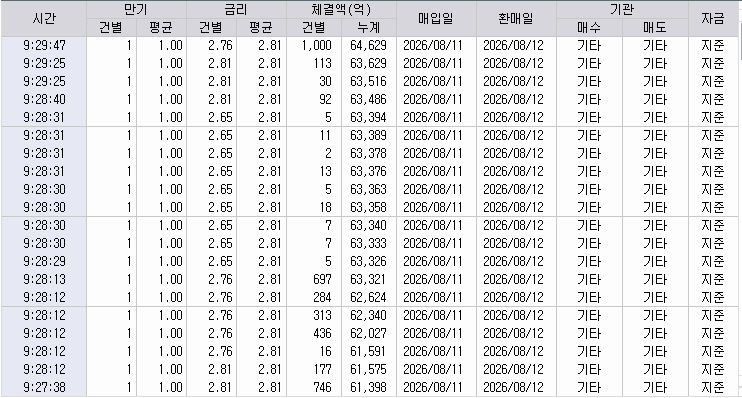Select cumulative value 63,363
The image size is (742, 398).
[368, 189]
